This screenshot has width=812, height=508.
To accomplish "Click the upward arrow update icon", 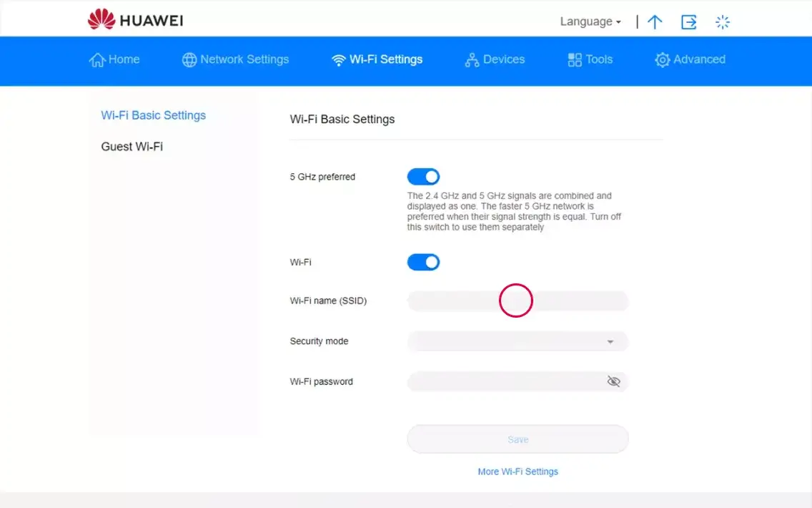I will pyautogui.click(x=654, y=22).
